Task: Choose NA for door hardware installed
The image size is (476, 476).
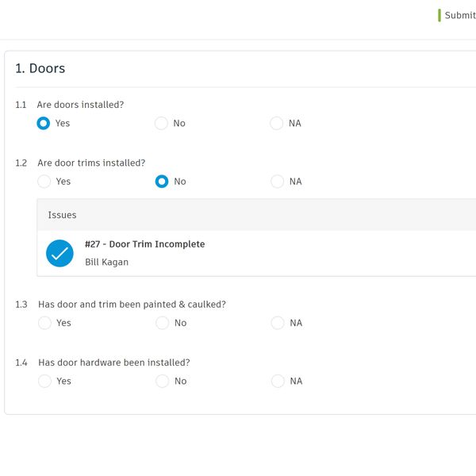Action: click(x=278, y=382)
